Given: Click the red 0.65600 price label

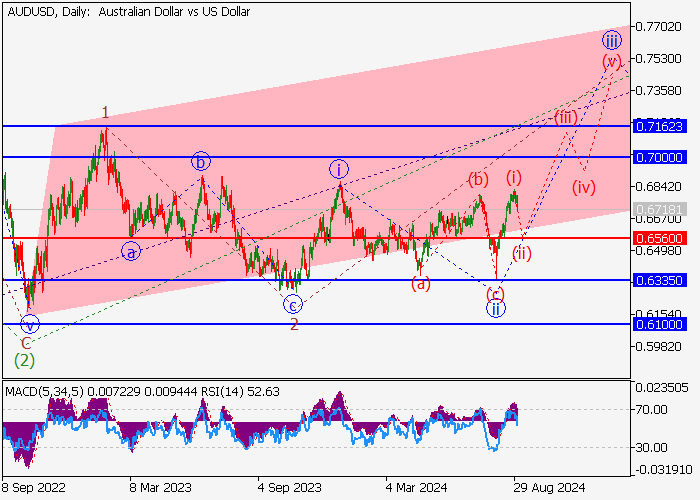Looking at the screenshot, I should pos(659,238).
